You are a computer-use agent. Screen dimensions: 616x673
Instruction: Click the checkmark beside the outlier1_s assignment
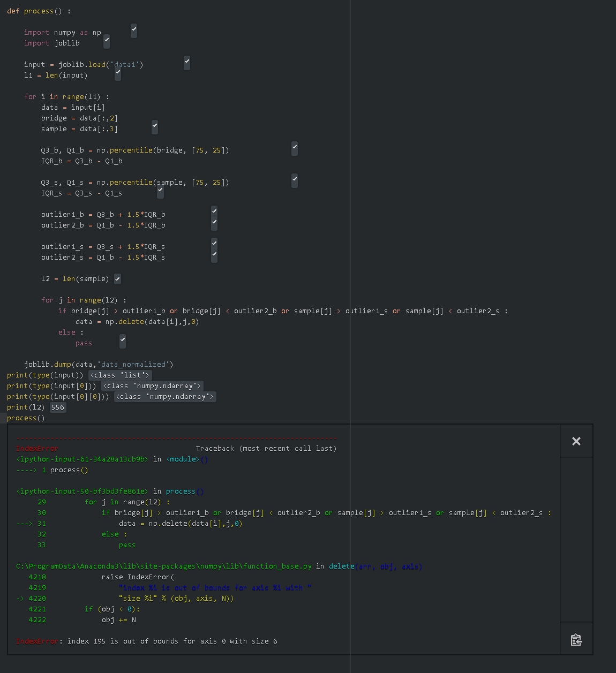[214, 244]
